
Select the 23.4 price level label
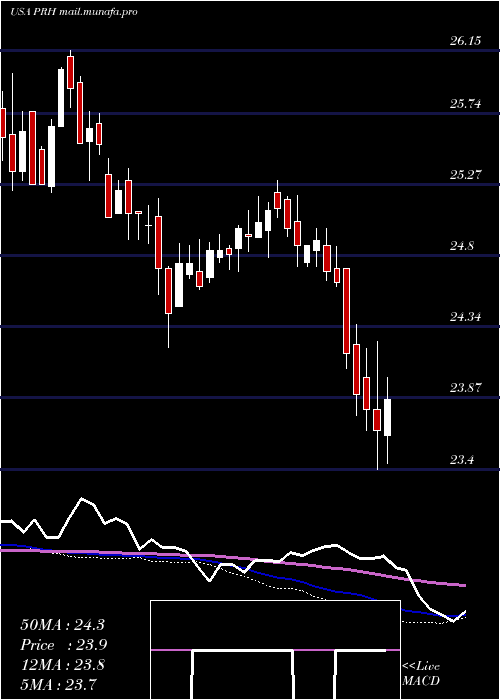pos(461,459)
